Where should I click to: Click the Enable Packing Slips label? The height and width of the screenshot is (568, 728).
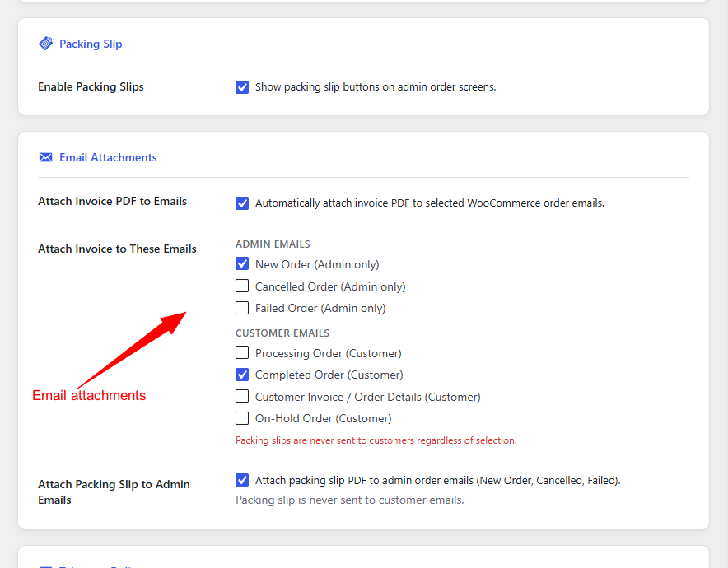pyautogui.click(x=91, y=86)
